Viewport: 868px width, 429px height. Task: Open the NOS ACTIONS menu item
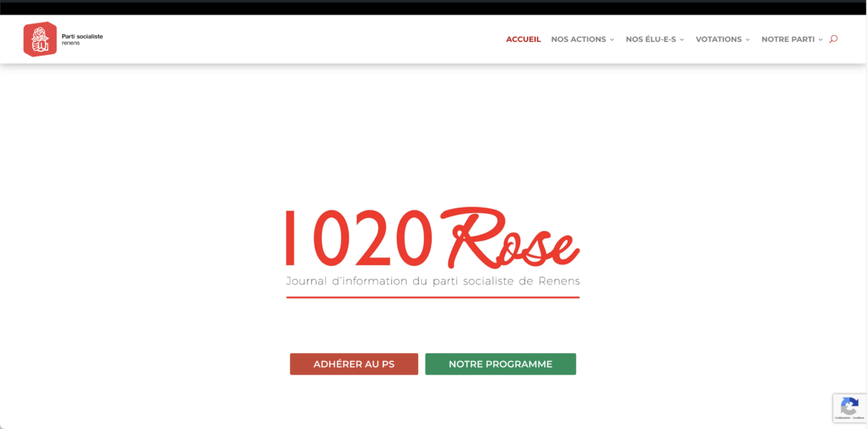pyautogui.click(x=578, y=39)
